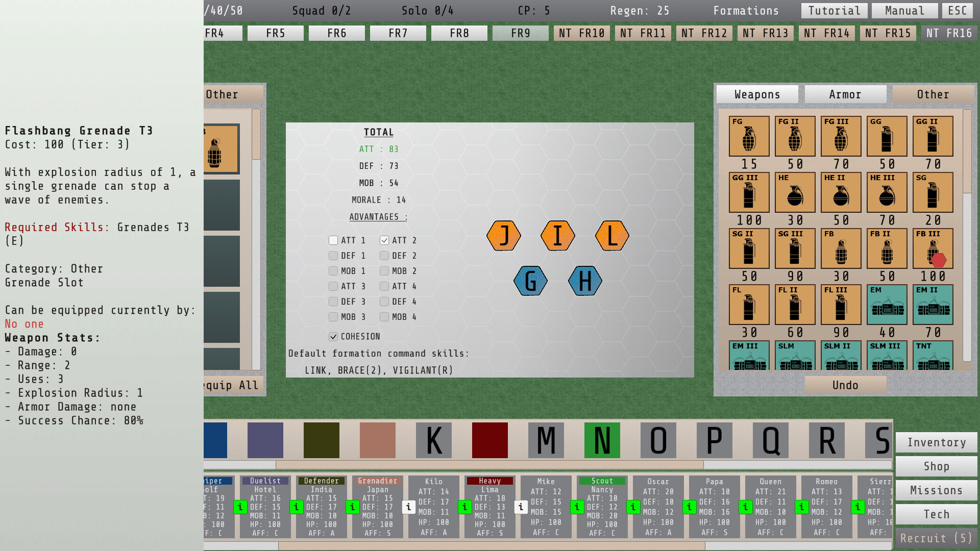The height and width of the screenshot is (551, 980).
Task: Select the FG III grenade item
Action: [x=841, y=136]
